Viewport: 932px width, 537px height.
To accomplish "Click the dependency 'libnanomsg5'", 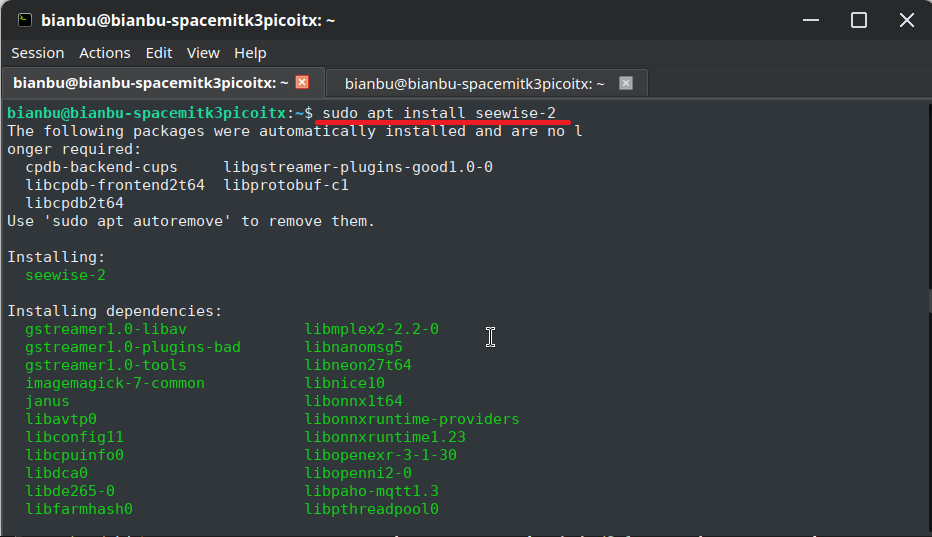I will [x=354, y=347].
